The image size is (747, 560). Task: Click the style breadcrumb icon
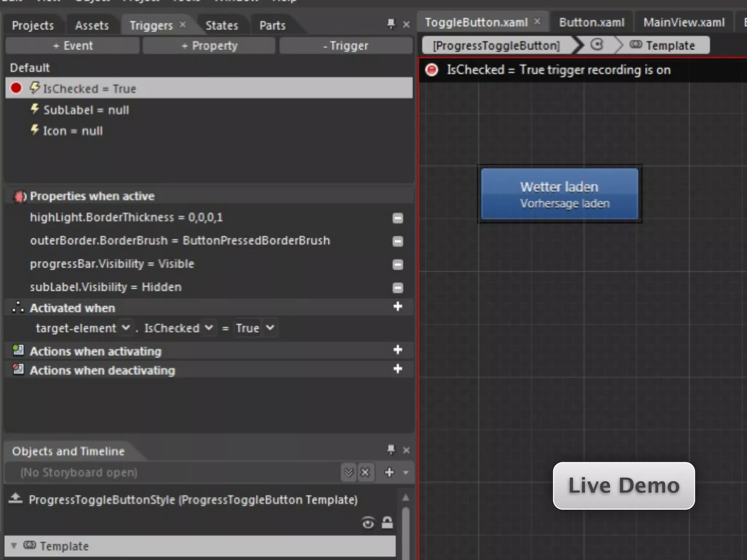click(597, 45)
